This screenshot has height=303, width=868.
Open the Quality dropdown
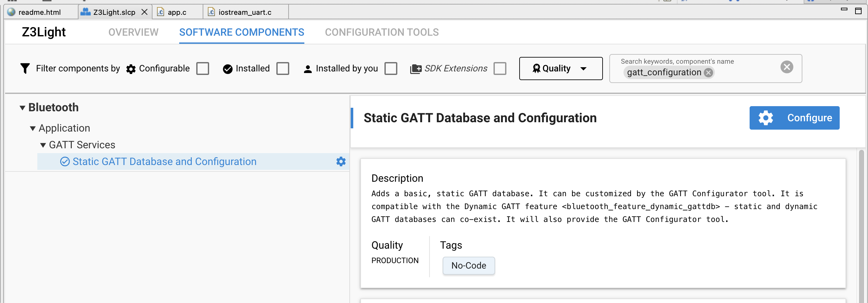560,69
